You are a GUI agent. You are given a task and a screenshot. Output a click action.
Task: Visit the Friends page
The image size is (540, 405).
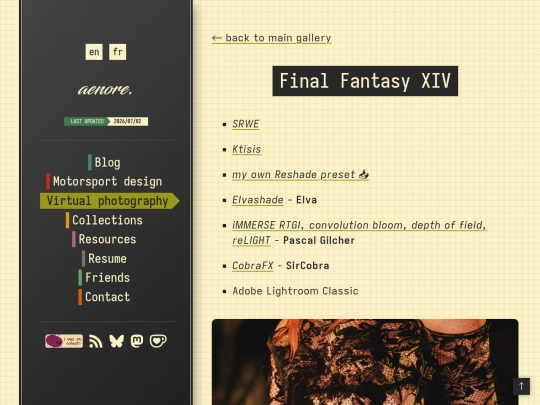104,278
